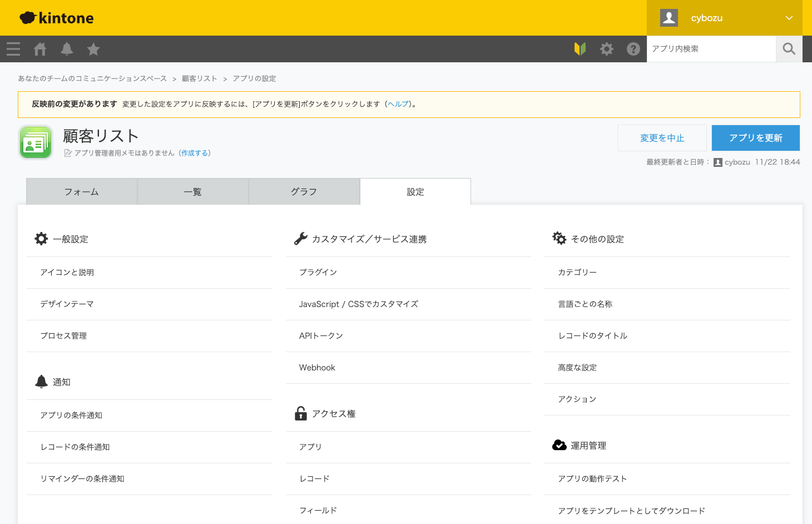Viewport: 812px width, 524px height.
Task: Click the cybozu username in header
Action: (707, 18)
